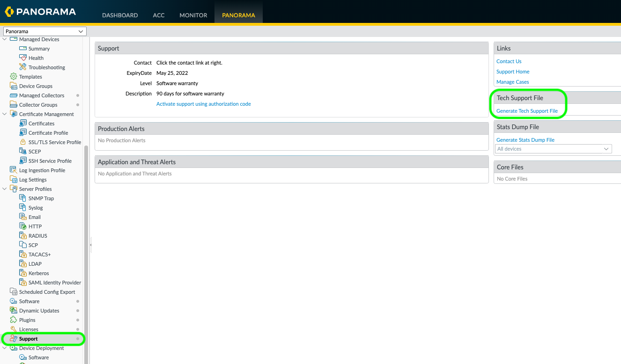
Task: Click the Email server profile icon
Action: click(23, 217)
